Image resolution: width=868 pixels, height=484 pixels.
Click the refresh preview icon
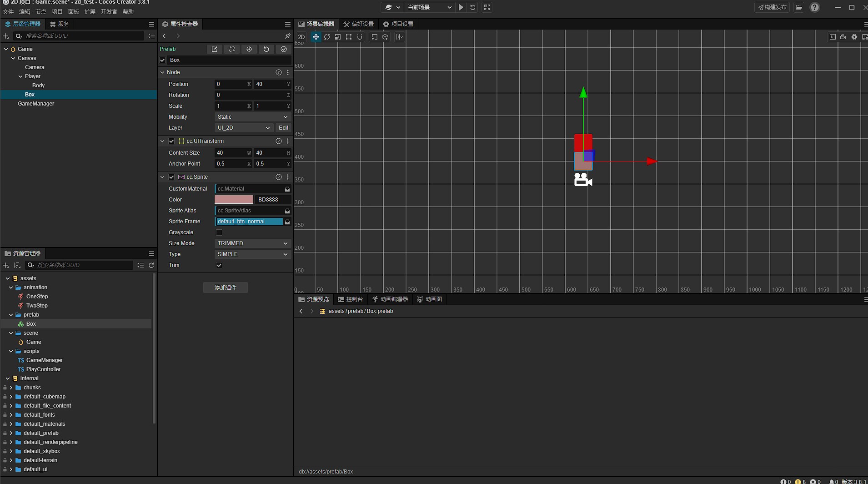tap(473, 7)
